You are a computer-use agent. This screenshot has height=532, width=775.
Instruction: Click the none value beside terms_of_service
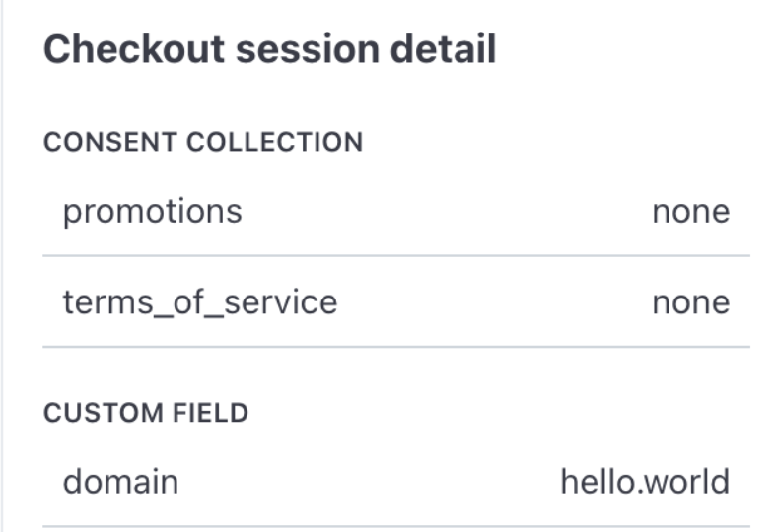point(690,301)
